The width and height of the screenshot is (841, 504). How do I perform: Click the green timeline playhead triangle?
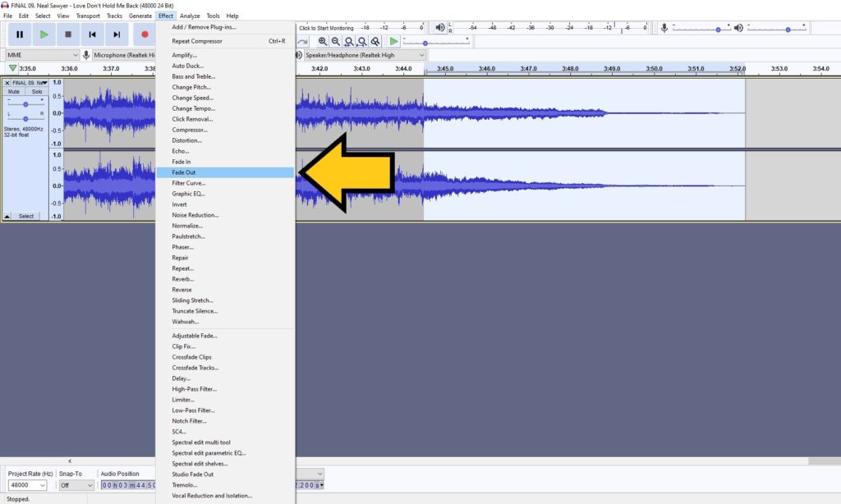[12, 68]
